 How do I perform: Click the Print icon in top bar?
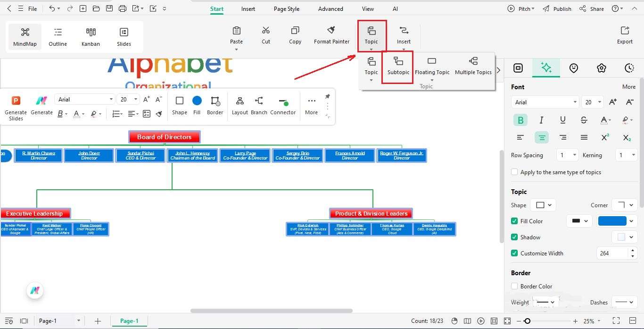[123, 8]
